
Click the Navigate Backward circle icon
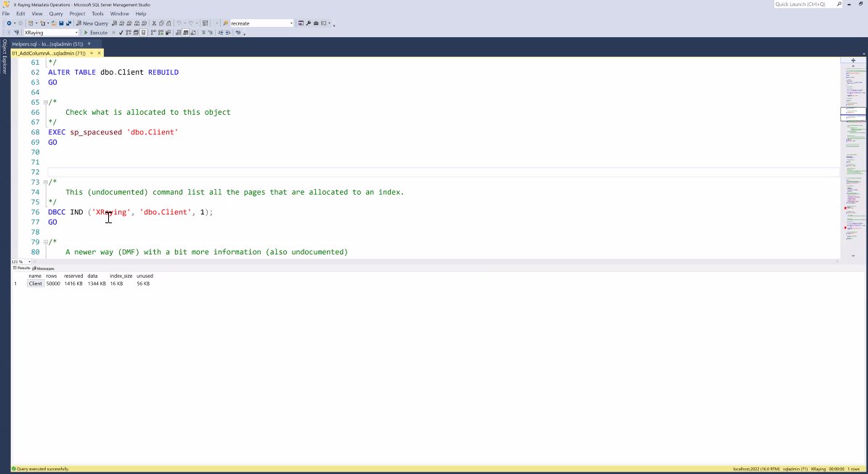point(9,23)
